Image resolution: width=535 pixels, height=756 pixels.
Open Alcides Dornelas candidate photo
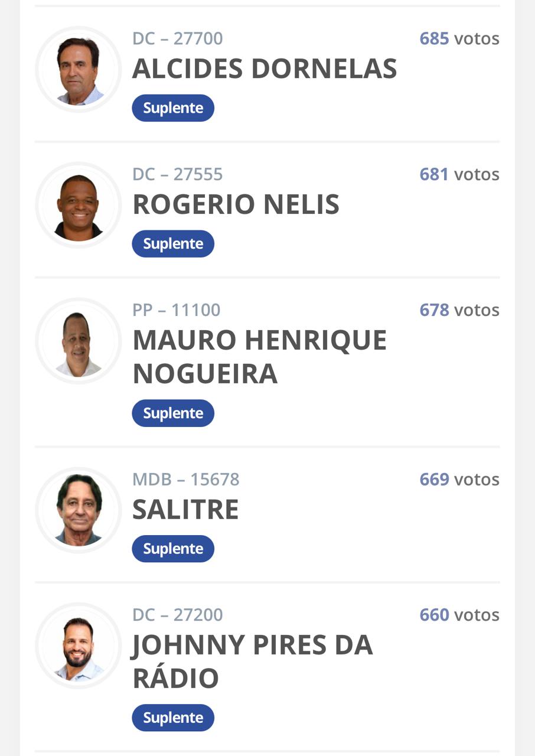(79, 70)
